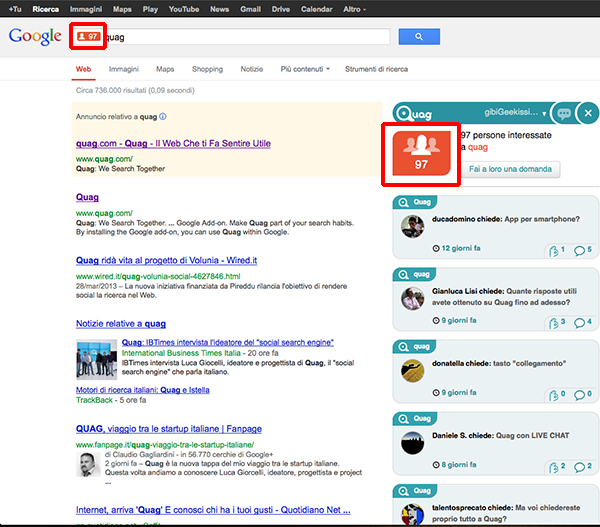Switch to the Notizie results tab
The width and height of the screenshot is (600, 527).
coord(251,69)
